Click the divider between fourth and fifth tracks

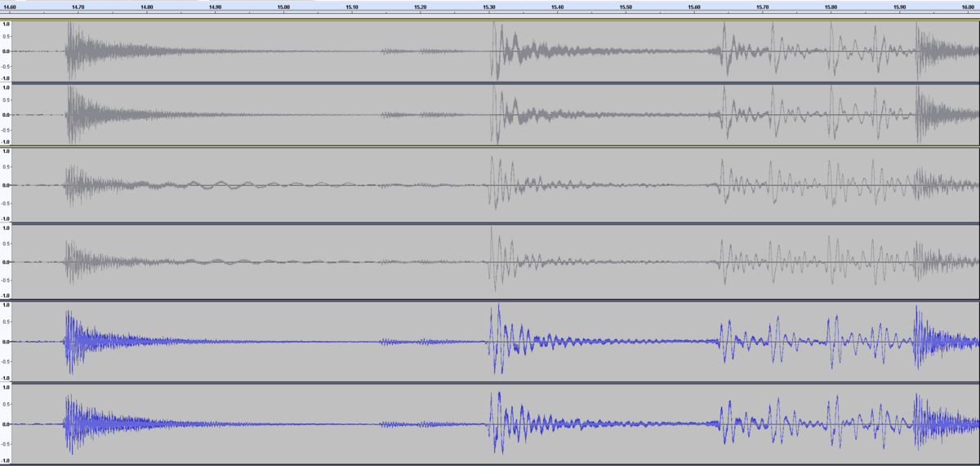coord(490,300)
